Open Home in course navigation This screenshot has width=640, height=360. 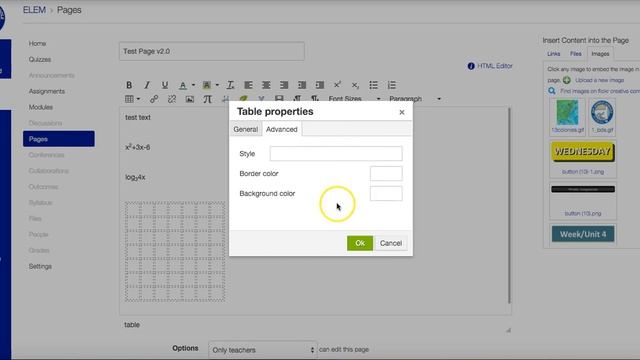click(x=37, y=43)
